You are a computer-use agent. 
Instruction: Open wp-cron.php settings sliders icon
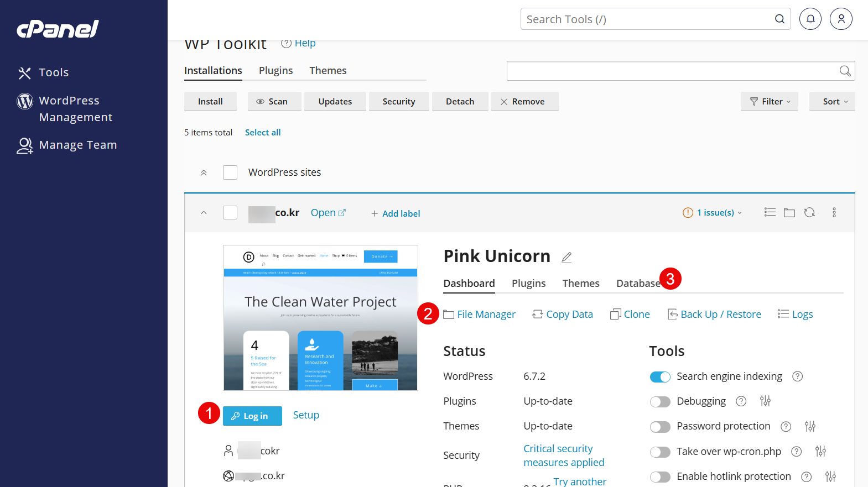coord(820,451)
